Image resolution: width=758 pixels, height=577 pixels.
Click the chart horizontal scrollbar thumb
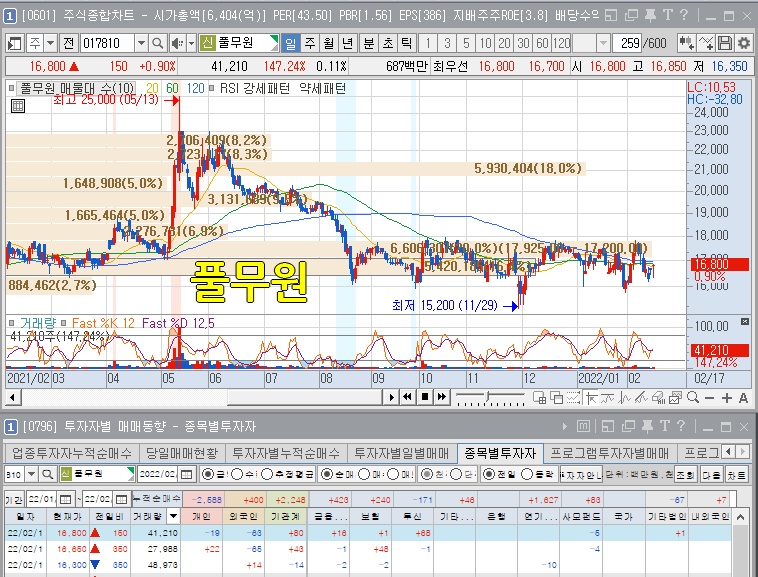304,398
